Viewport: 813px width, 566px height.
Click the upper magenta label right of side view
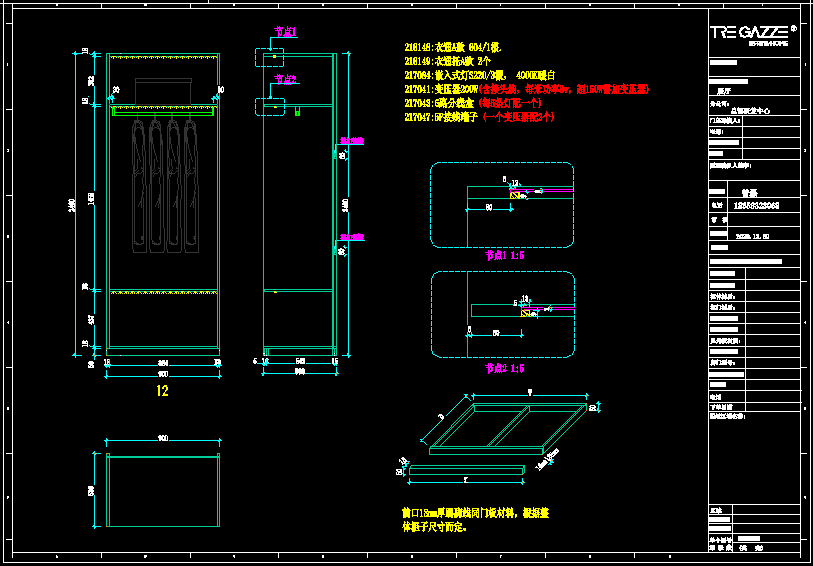click(x=352, y=140)
